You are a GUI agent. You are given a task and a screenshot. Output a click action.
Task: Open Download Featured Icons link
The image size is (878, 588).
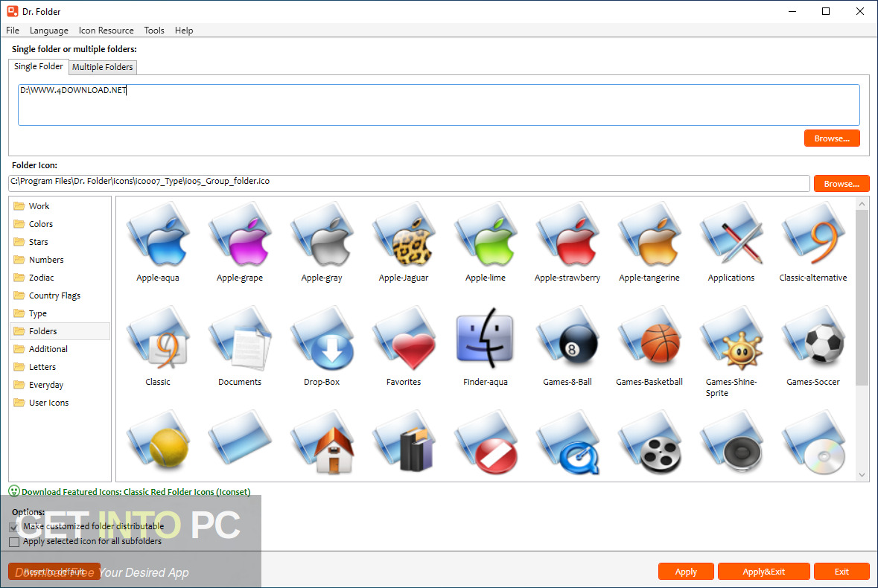(136, 492)
